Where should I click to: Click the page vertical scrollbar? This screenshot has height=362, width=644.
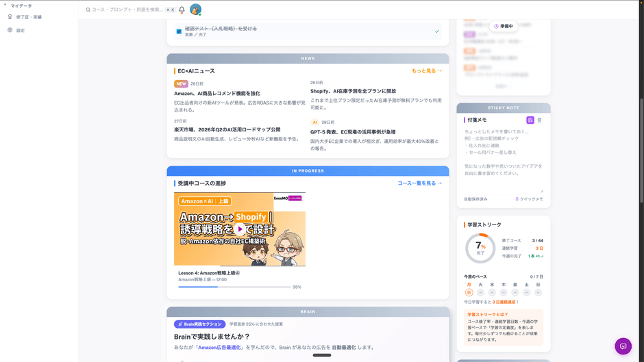tap(641, 150)
